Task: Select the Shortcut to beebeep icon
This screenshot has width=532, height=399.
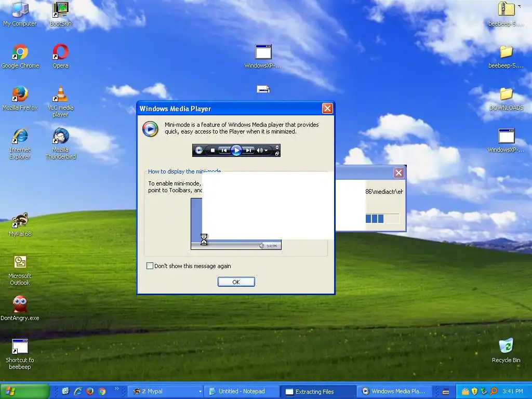Action: 20,354
